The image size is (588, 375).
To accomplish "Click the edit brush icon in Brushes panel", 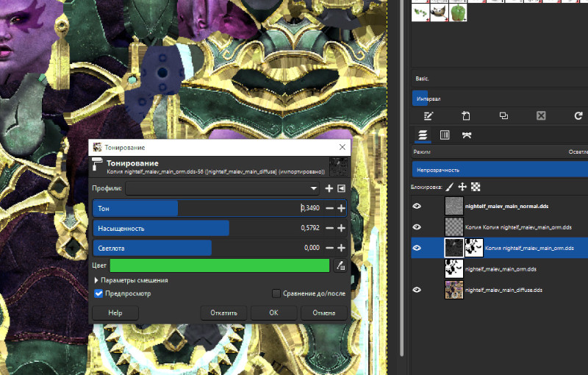I will tap(429, 116).
